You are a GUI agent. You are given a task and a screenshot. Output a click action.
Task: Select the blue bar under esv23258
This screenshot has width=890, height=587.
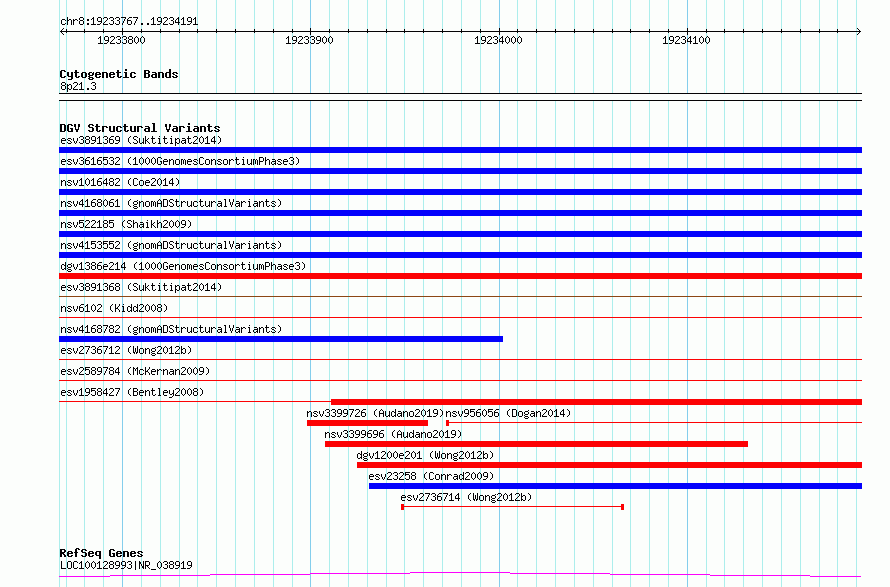(x=615, y=486)
